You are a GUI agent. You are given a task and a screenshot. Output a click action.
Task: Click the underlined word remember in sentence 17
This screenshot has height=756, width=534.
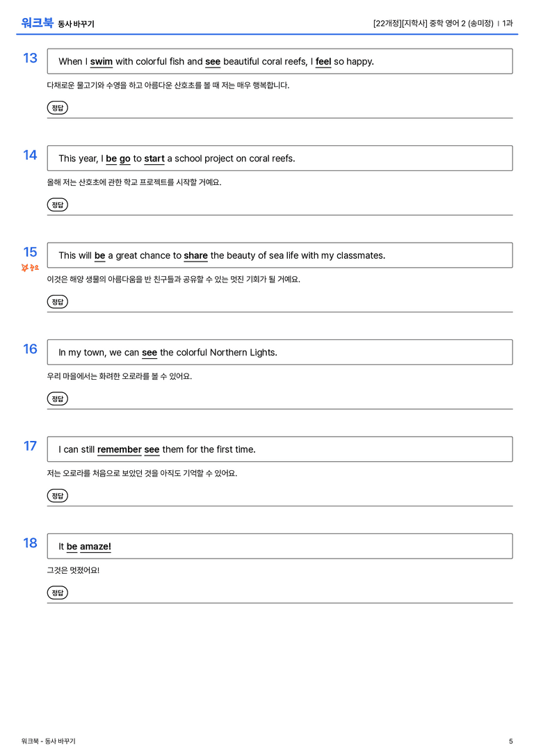click(120, 450)
